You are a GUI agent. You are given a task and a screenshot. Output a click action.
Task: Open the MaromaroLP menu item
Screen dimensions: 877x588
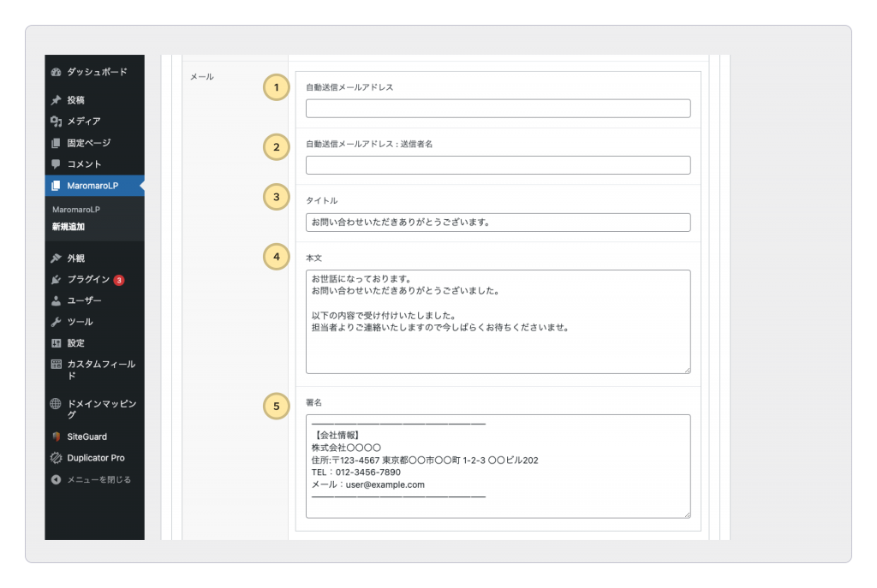coord(92,186)
